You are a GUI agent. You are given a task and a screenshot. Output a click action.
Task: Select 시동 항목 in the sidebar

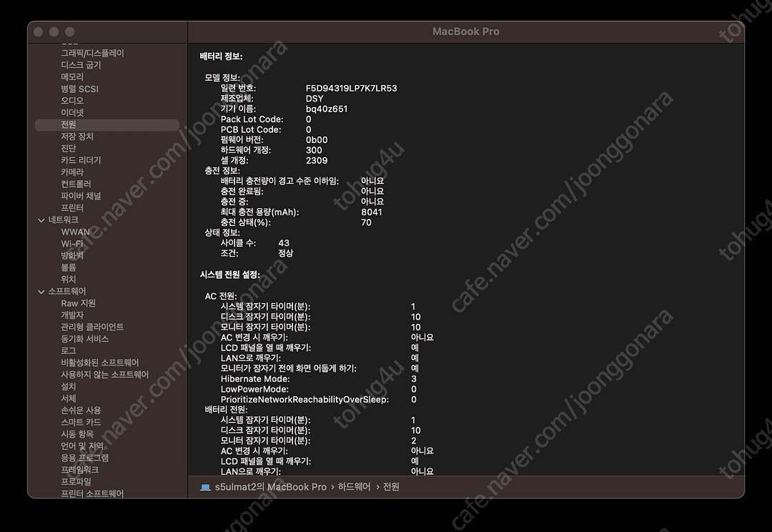(77, 434)
